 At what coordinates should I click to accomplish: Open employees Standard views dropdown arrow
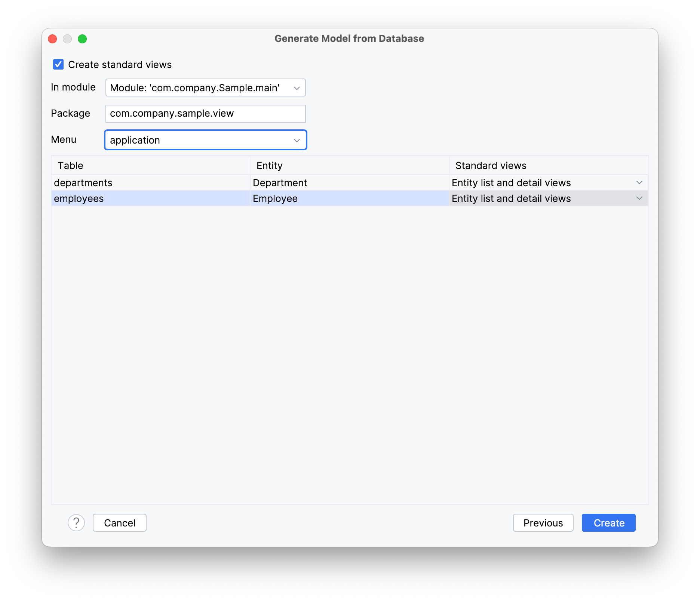click(639, 198)
